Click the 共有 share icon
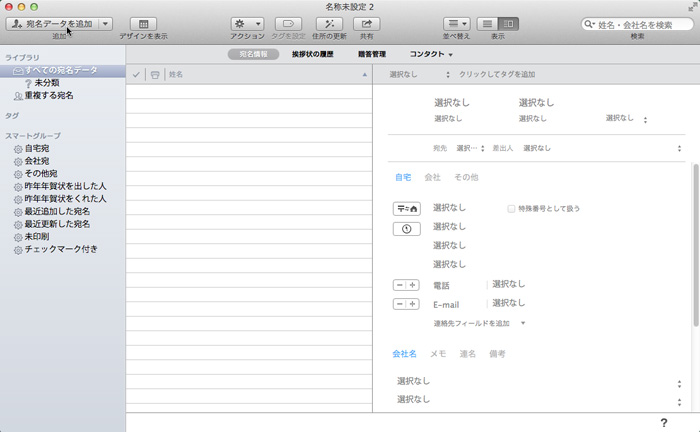The width and height of the screenshot is (700, 432). 369,23
